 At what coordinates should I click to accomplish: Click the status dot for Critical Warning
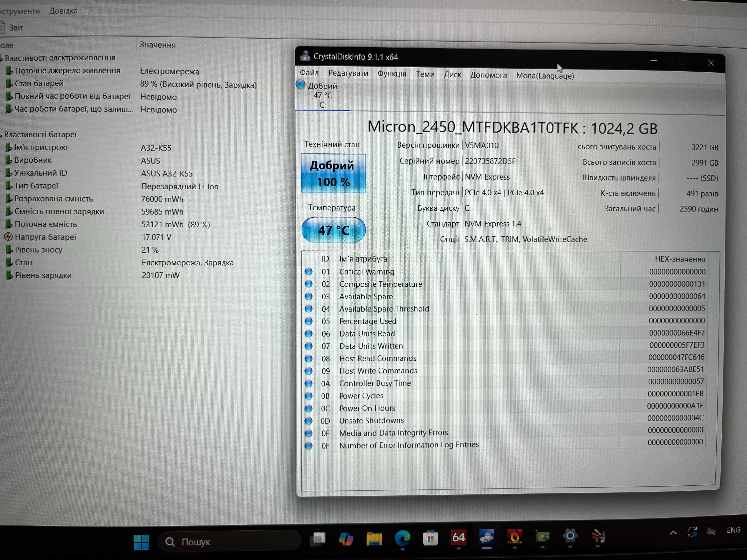click(x=308, y=271)
